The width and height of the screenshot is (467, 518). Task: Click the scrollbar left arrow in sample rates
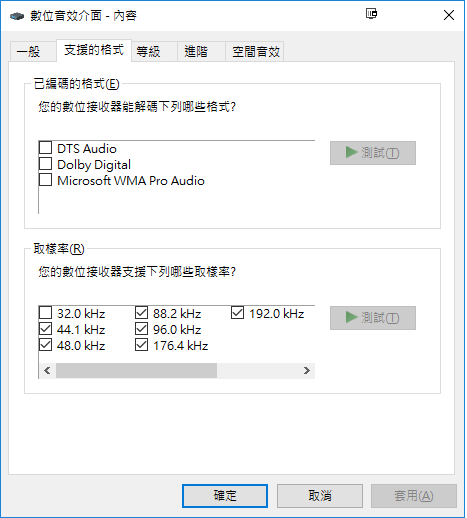pos(47,371)
